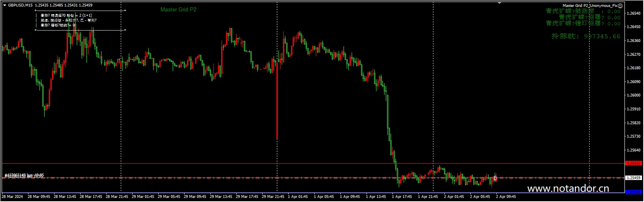644x202 pixels.
Task: Click the green Master Grid P2 label
Action: [x=178, y=9]
